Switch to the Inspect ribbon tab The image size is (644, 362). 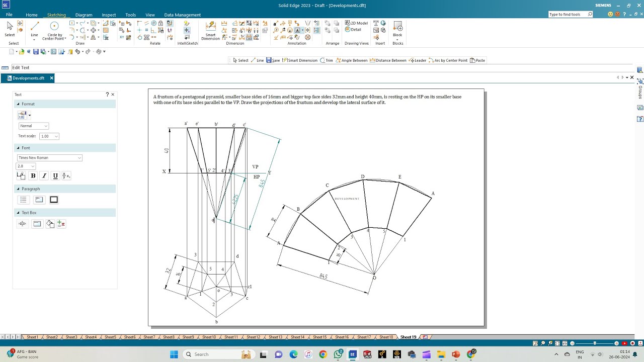tap(109, 15)
